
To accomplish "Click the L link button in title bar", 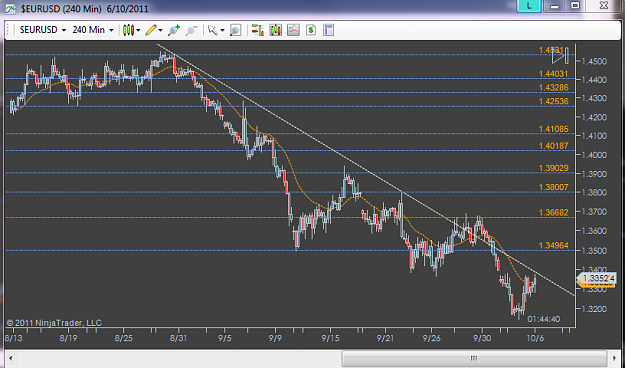I will pyautogui.click(x=529, y=6).
